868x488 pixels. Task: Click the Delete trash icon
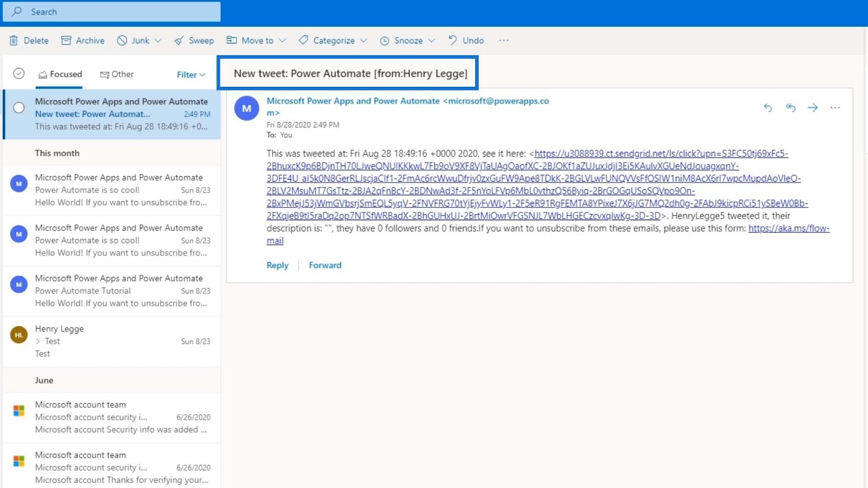pyautogui.click(x=14, y=41)
